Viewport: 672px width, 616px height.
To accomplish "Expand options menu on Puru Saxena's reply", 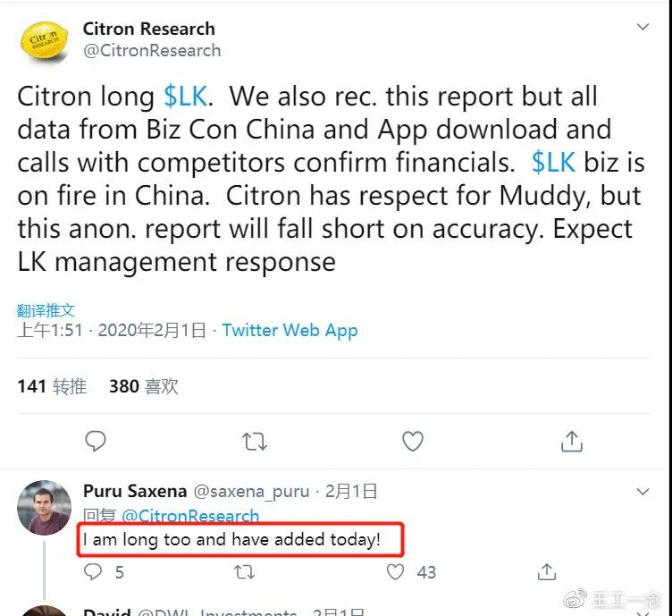I will [x=643, y=492].
